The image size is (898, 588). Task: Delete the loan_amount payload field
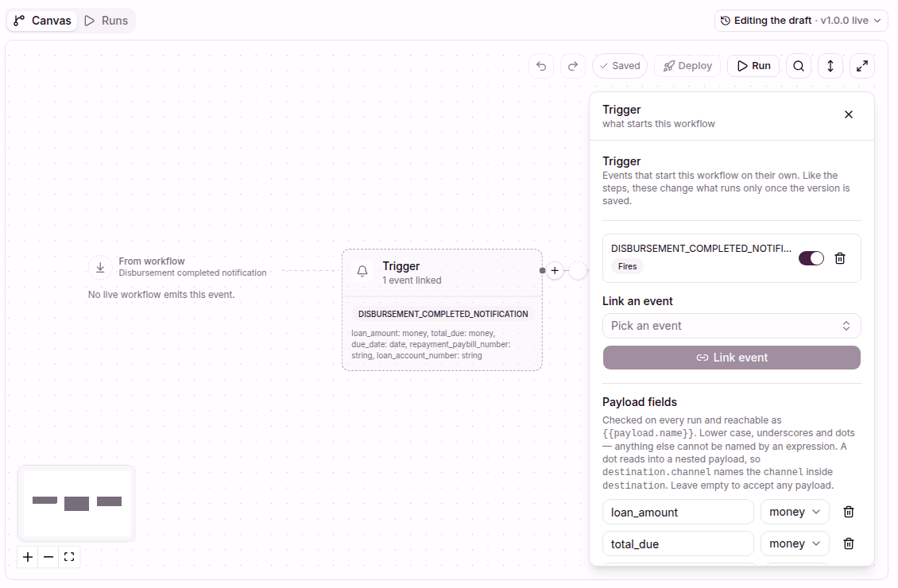coord(849,512)
